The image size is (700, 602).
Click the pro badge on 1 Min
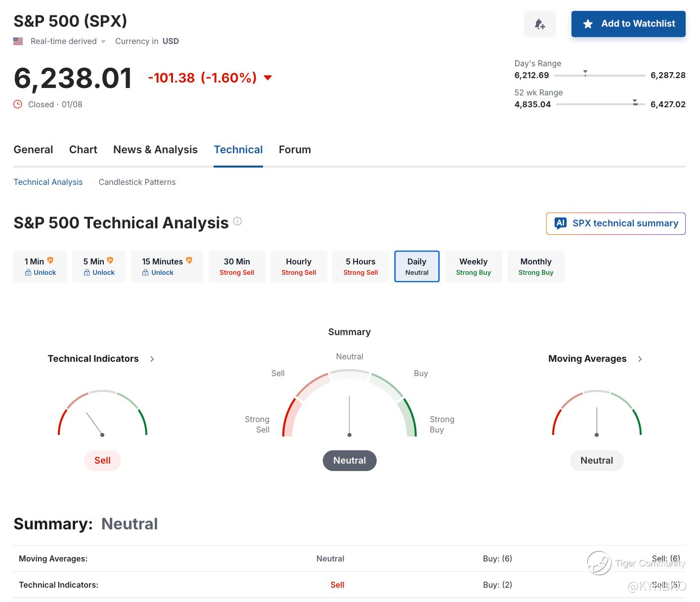(x=50, y=260)
